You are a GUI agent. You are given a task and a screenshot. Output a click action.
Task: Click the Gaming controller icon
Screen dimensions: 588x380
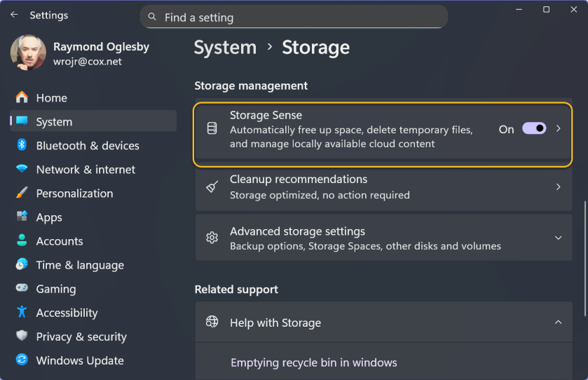(x=22, y=288)
